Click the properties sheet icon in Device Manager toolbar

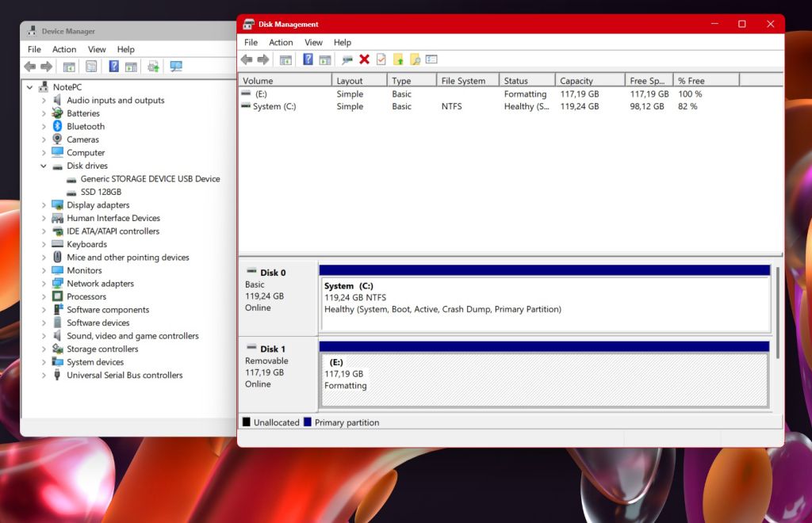click(91, 67)
